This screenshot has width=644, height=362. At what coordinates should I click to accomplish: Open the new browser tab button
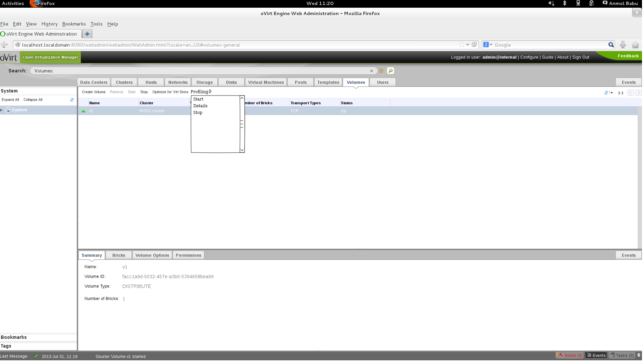(87, 34)
